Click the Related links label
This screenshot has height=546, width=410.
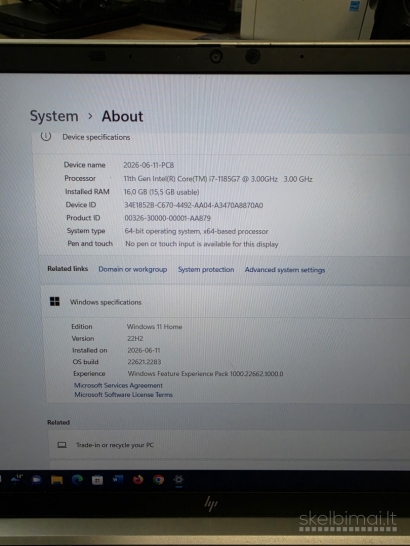point(68,268)
